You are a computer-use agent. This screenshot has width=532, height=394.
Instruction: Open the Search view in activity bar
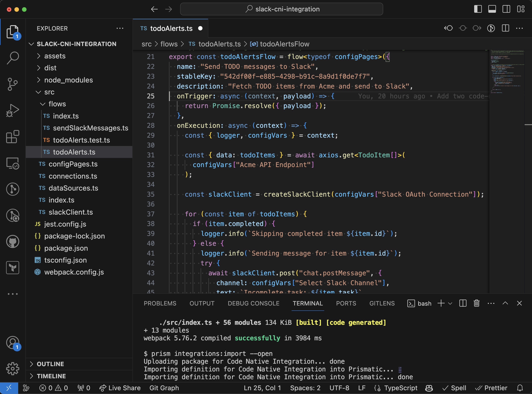coord(13,58)
